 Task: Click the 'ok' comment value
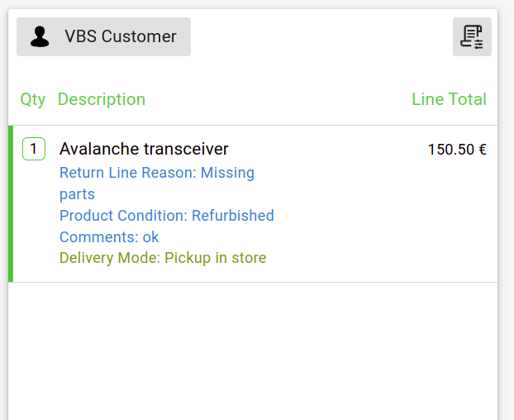tap(150, 237)
